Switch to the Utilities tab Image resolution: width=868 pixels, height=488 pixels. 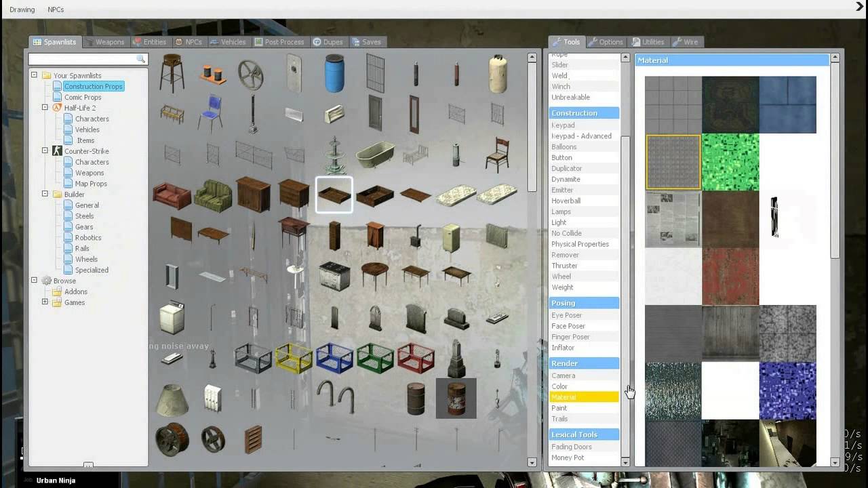pyautogui.click(x=649, y=42)
